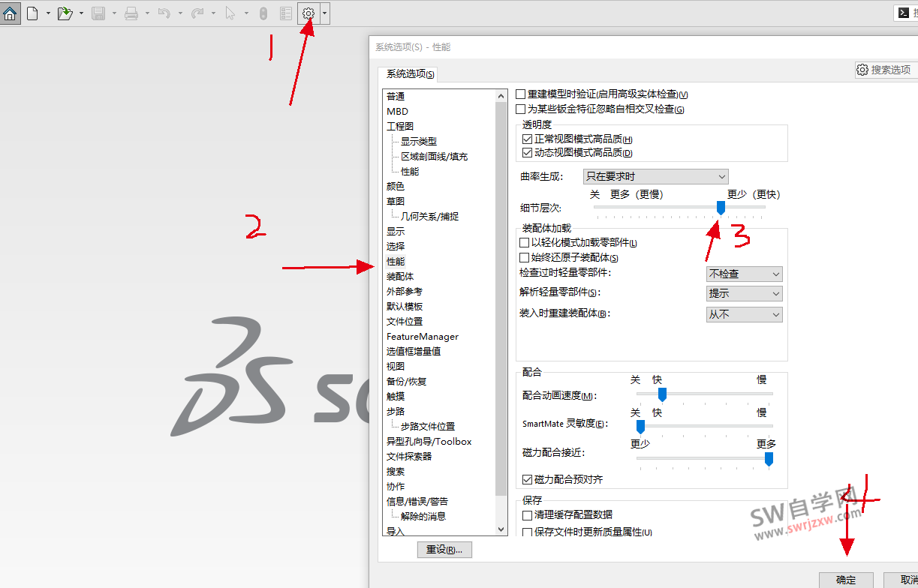Click the Print icon

tap(134, 13)
